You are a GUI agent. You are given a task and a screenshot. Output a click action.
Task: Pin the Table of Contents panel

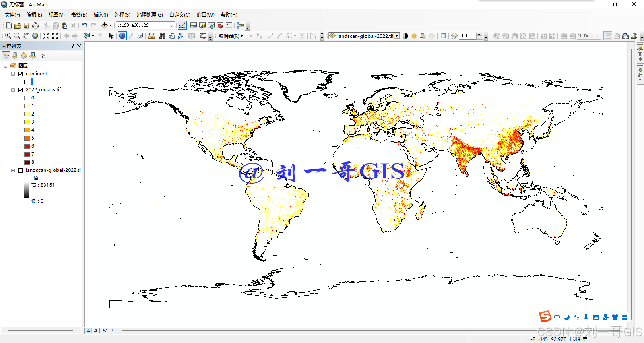(x=72, y=46)
